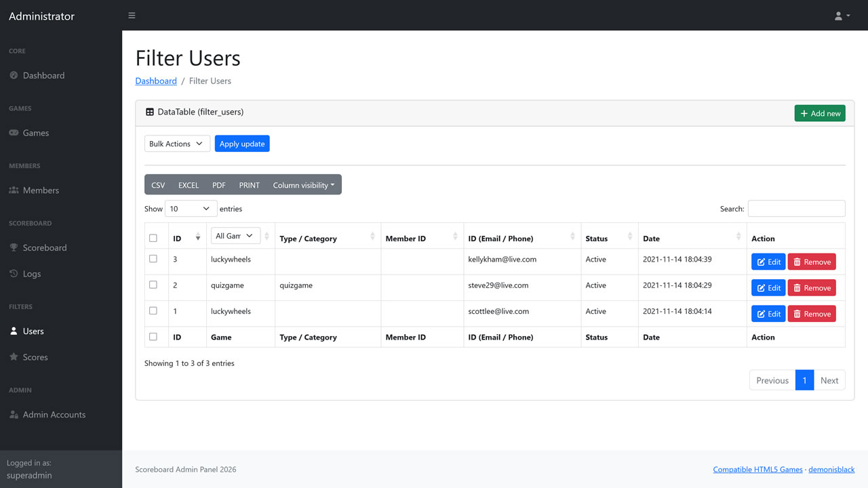Viewport: 868px width, 488px height.
Task: Open the Bulk Actions dropdown
Action: [177, 144]
